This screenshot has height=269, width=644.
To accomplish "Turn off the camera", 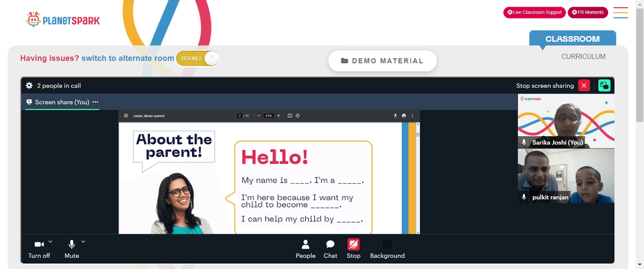I will tap(39, 249).
